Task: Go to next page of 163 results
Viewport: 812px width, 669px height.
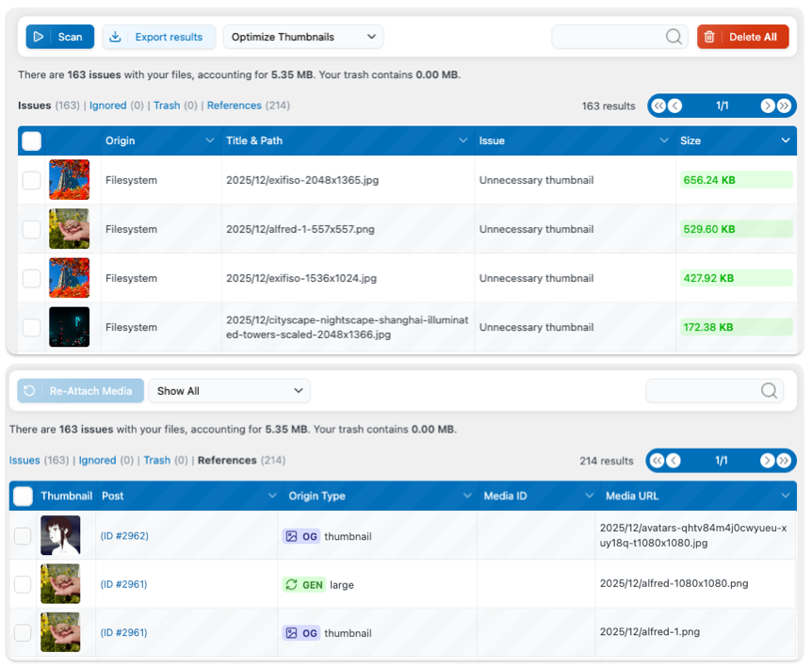Action: (768, 106)
